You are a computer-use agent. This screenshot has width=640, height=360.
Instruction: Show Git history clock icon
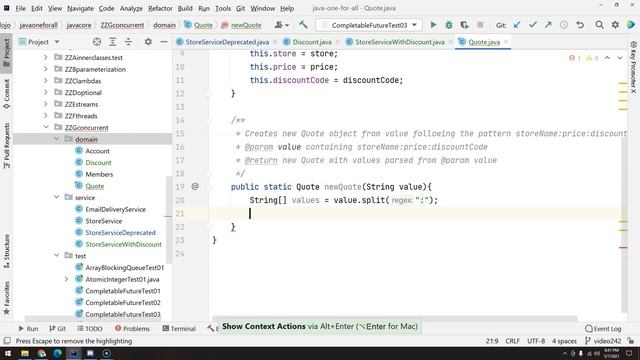click(564, 25)
